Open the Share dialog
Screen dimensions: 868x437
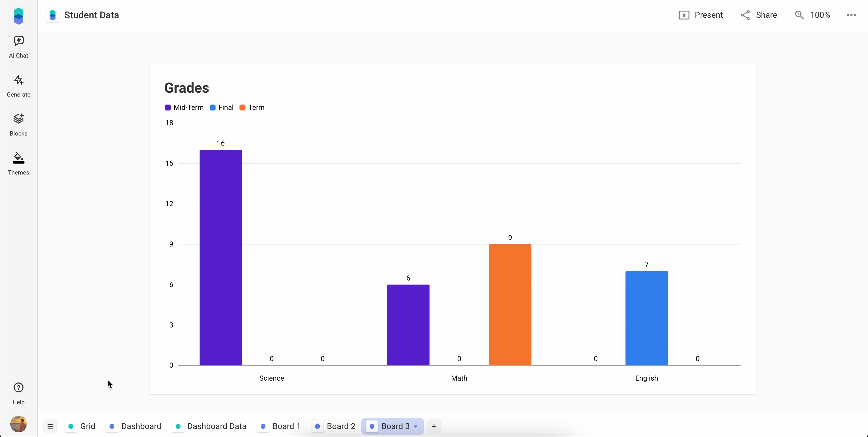pos(759,14)
